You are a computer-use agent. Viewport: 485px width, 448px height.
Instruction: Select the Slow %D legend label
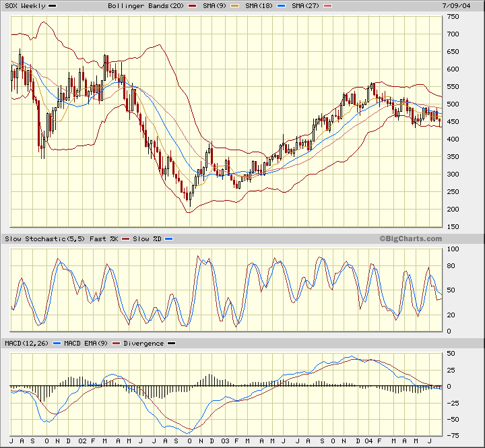click(x=148, y=239)
